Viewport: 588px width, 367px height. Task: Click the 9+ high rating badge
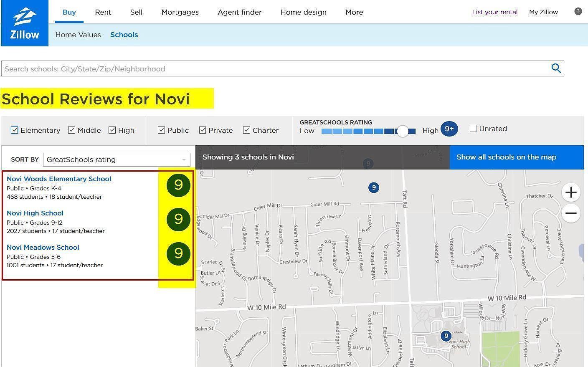[449, 129]
